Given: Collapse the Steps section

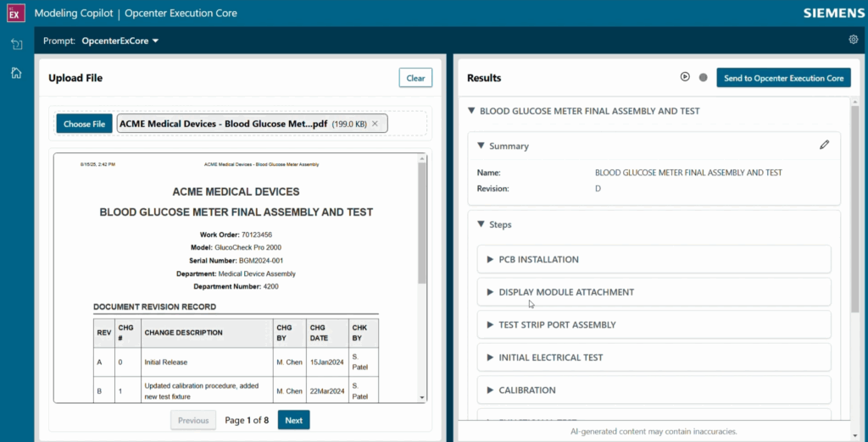Looking at the screenshot, I should tap(481, 224).
